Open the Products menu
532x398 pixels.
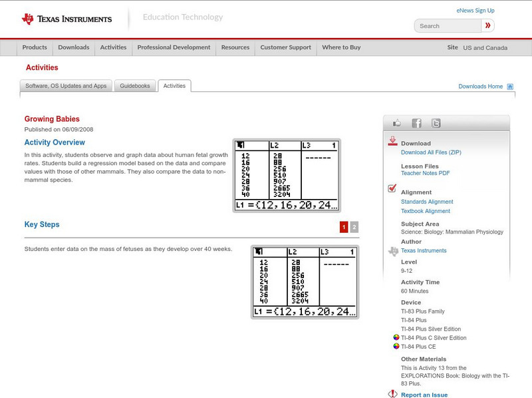click(35, 47)
